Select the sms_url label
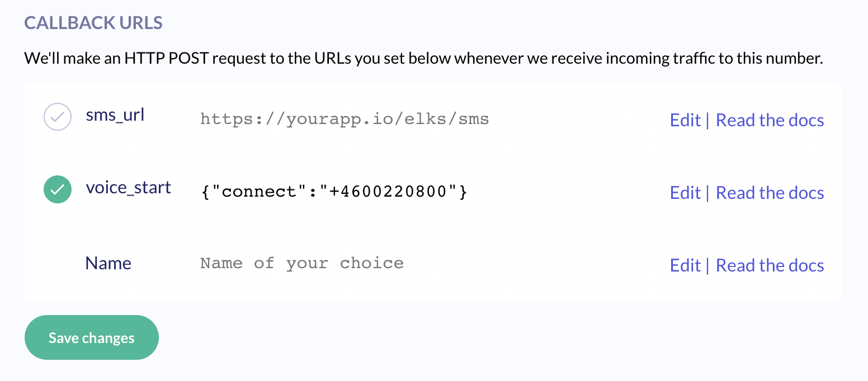This screenshot has height=381, width=868. [115, 116]
